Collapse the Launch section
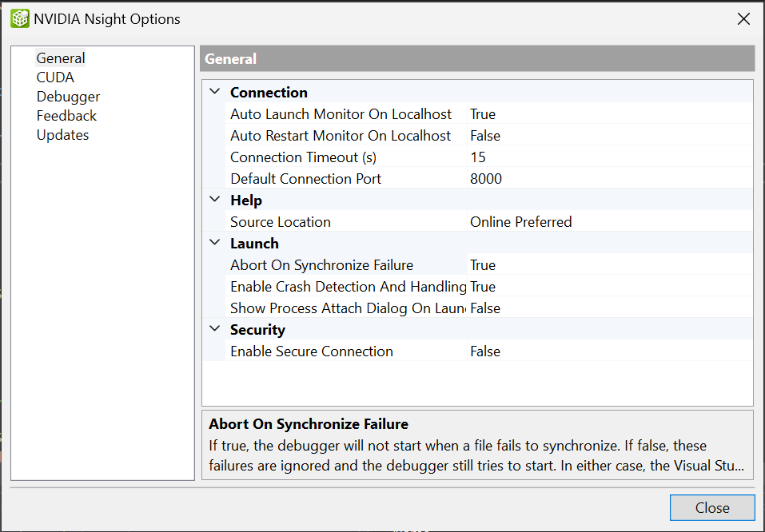The image size is (765, 532). click(214, 244)
